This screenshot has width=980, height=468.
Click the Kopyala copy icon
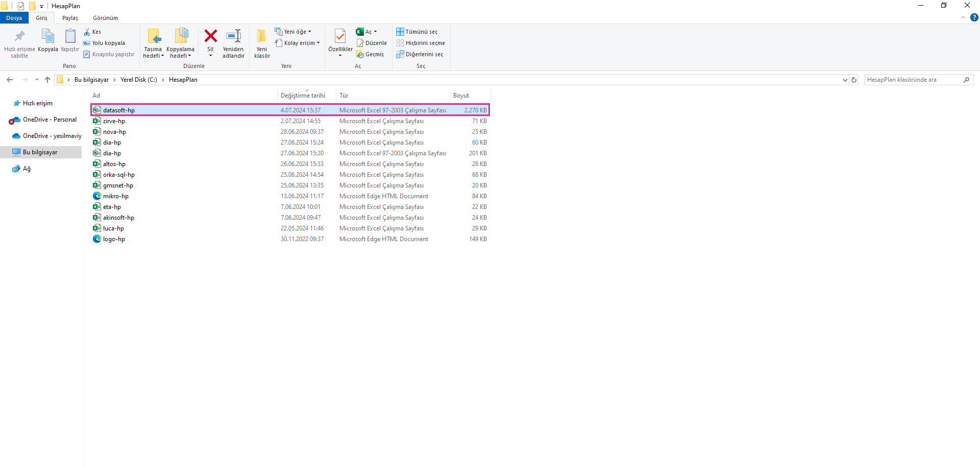click(47, 37)
